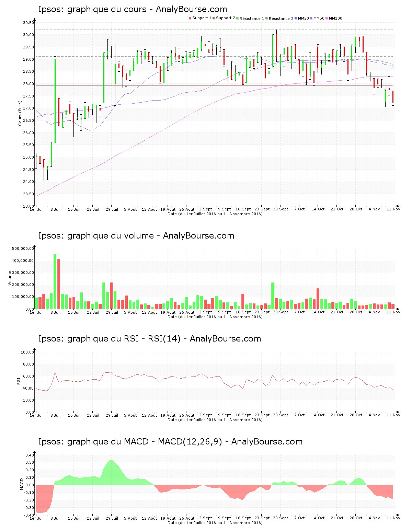Viewport: 412px width, 532px height.
Task: Click the 0.40 value on MACD axis
Action: coord(30,455)
